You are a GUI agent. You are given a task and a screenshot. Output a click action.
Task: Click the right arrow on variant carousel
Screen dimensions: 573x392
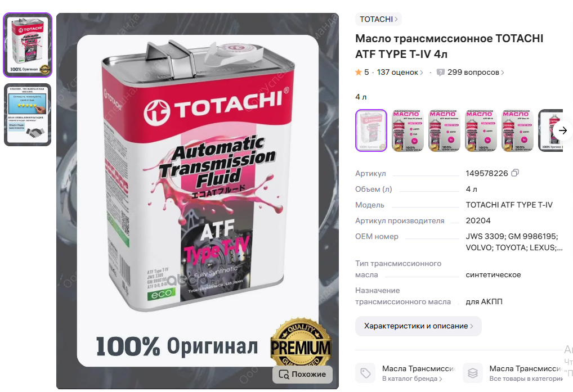(562, 130)
